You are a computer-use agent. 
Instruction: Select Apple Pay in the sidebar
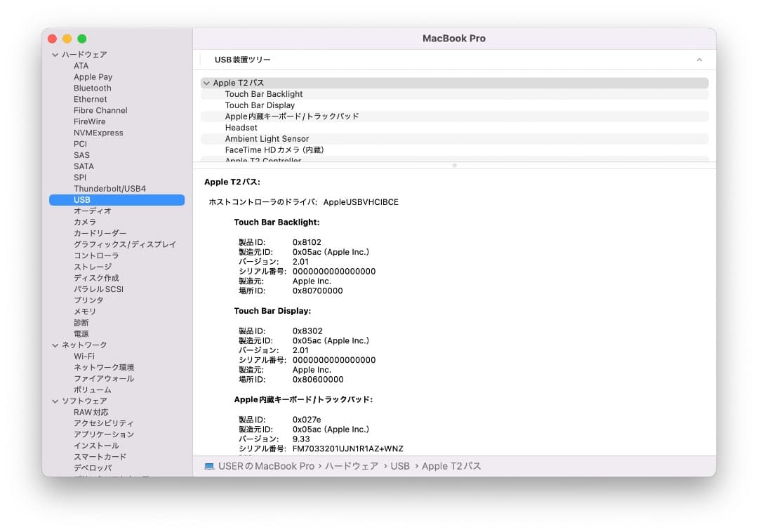(x=93, y=77)
